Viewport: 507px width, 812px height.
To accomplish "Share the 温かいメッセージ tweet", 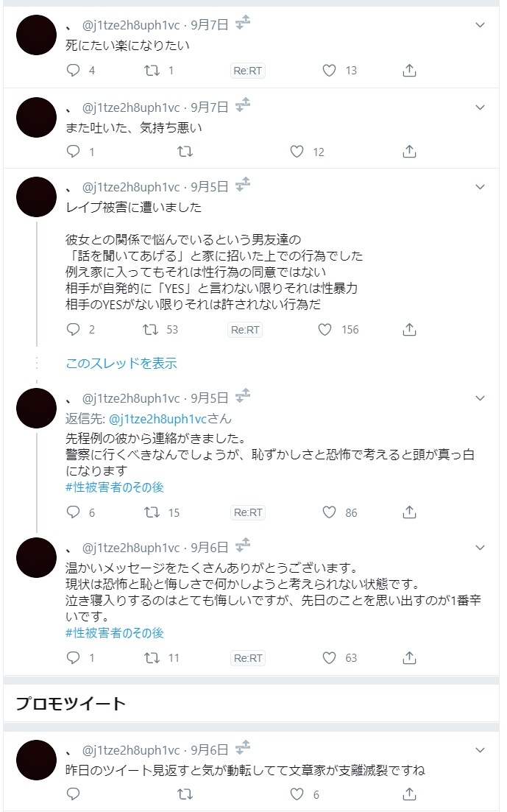I will coord(411,657).
